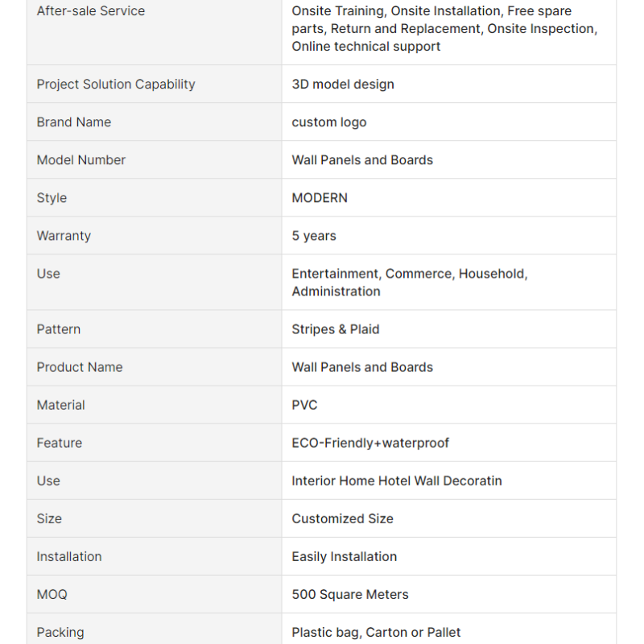Click the ECO-Friendly+waterproof feature value
The width and height of the screenshot is (644, 644).
[x=370, y=443]
